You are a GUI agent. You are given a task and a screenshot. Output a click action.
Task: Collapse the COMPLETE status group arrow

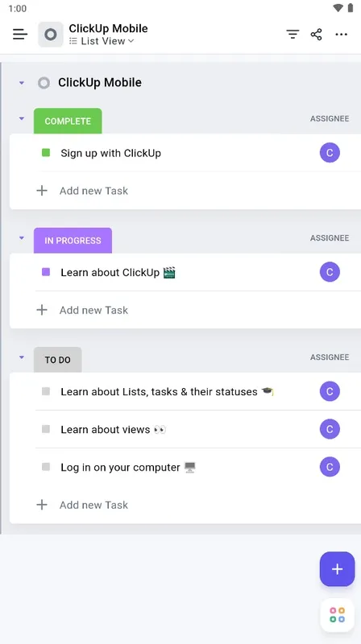(22, 118)
